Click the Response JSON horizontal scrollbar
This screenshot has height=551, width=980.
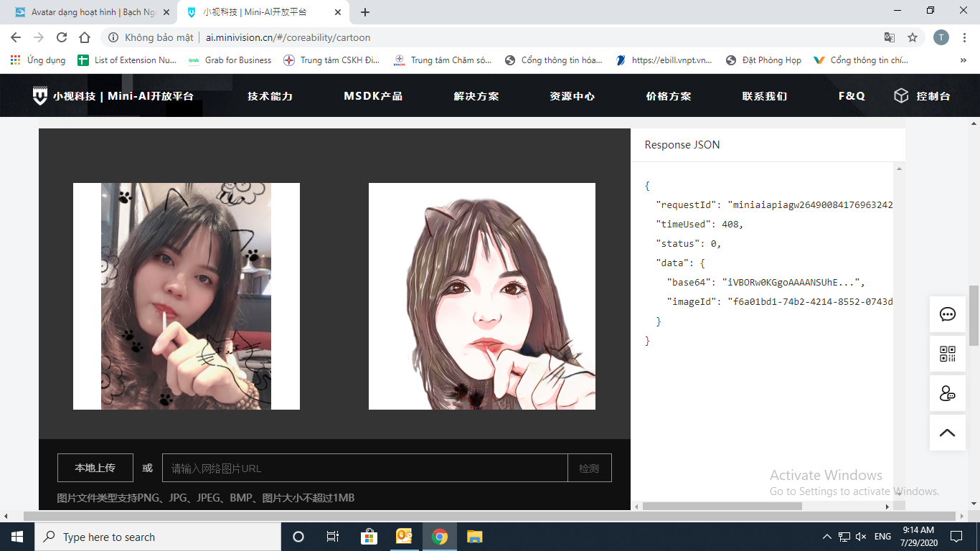click(x=722, y=506)
